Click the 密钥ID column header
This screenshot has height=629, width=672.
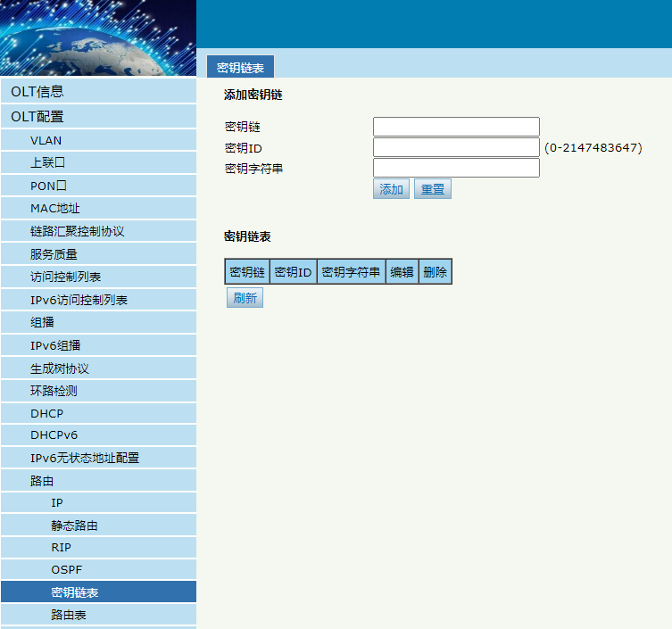293,271
